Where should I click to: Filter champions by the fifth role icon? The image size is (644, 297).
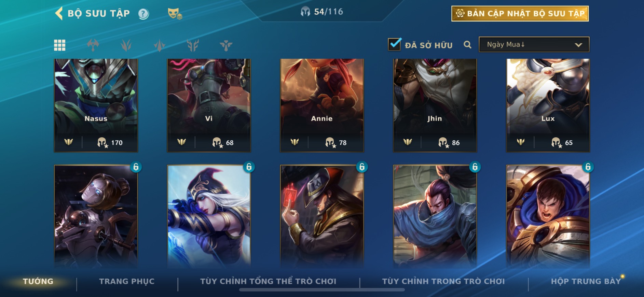coord(226,45)
